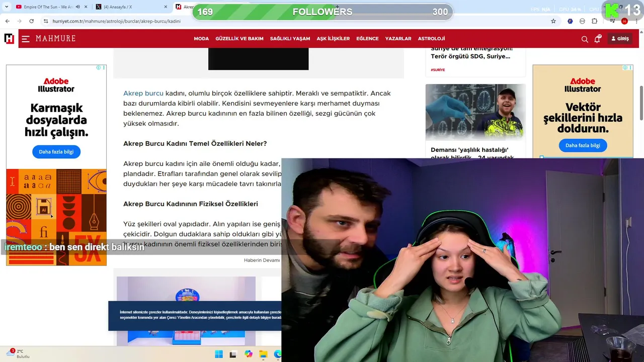Click the scrollbar up arrow

pyautogui.click(x=641, y=33)
